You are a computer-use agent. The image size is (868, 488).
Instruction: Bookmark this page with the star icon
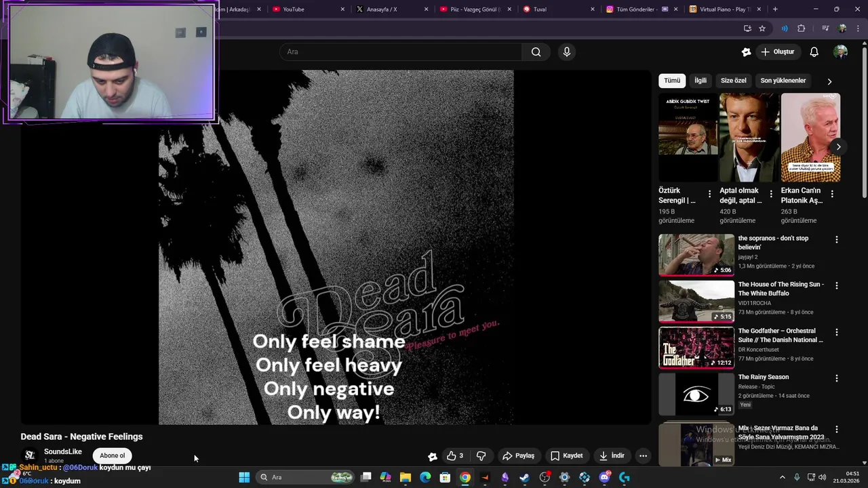coord(762,28)
